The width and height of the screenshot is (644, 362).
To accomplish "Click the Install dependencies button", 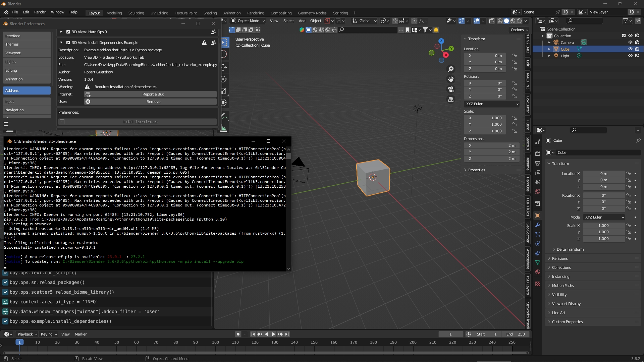I will (x=138, y=122).
